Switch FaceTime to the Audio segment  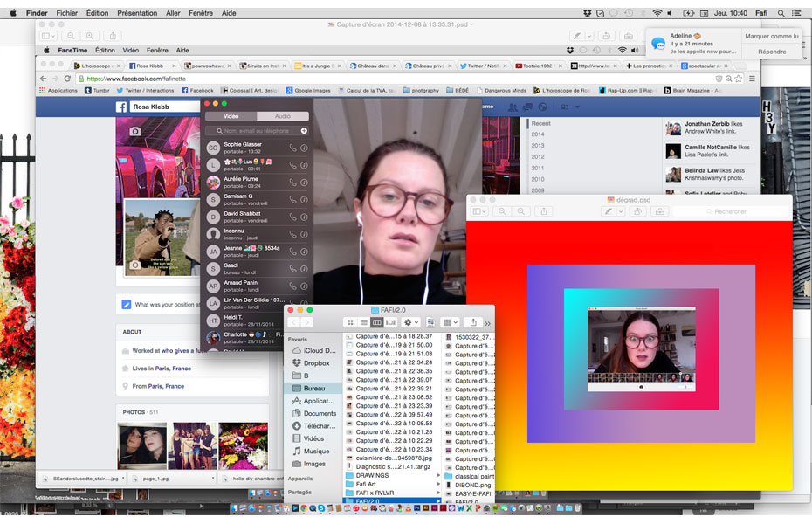(x=283, y=116)
